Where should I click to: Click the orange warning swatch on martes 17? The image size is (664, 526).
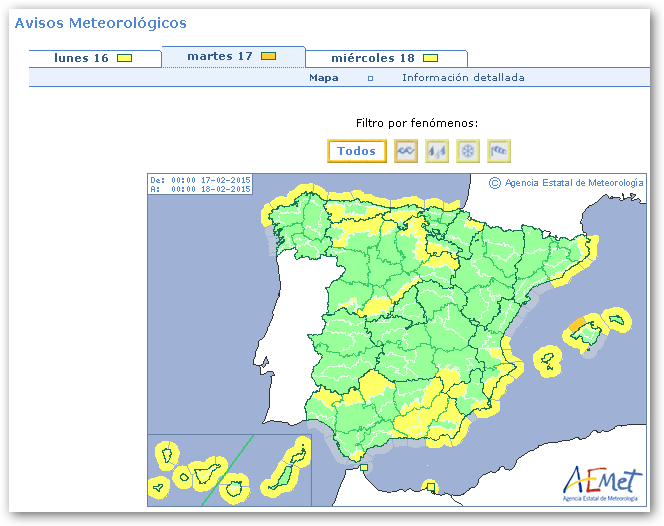[x=268, y=57]
